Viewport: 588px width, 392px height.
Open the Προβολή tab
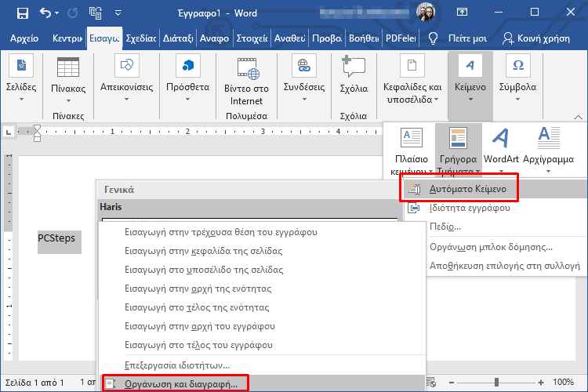tap(327, 38)
